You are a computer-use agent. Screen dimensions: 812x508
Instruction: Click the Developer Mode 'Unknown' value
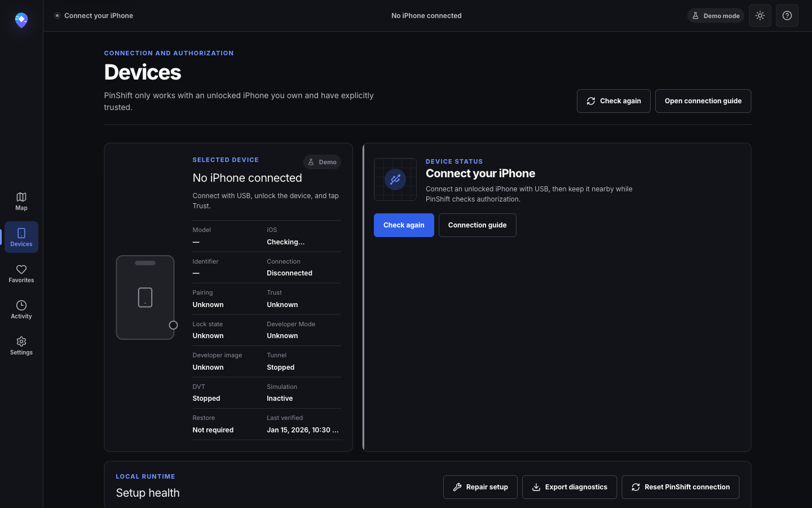click(283, 336)
